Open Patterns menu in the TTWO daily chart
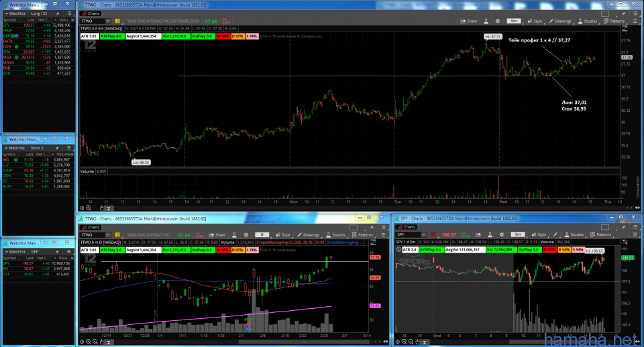Screen dimensions: 644x347 coord(363,235)
